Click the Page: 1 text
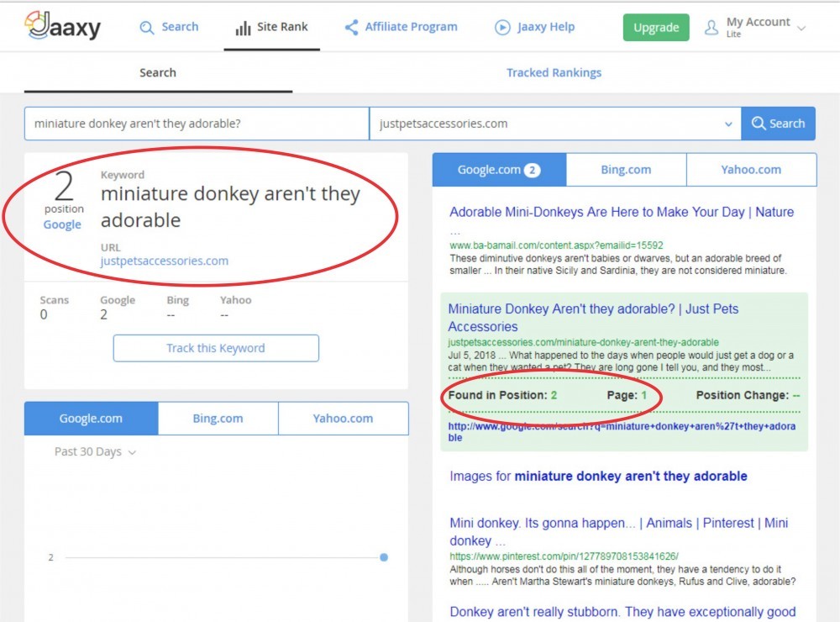The width and height of the screenshot is (840, 622). point(627,395)
